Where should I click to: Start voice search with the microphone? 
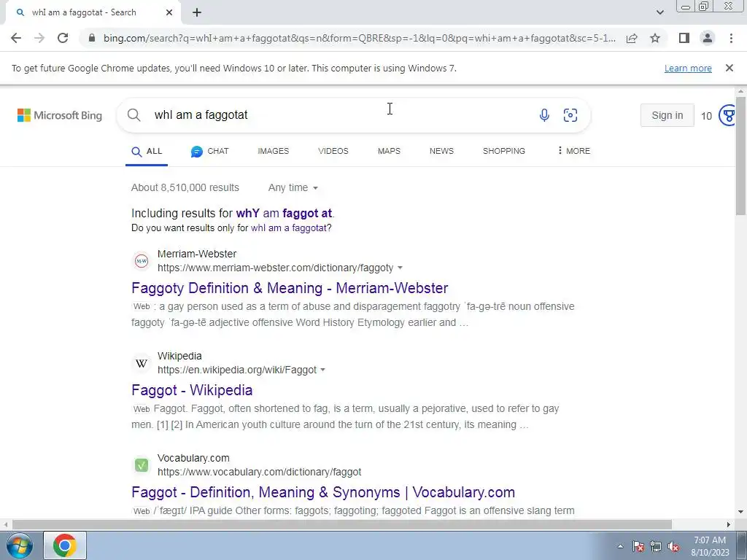pos(544,115)
